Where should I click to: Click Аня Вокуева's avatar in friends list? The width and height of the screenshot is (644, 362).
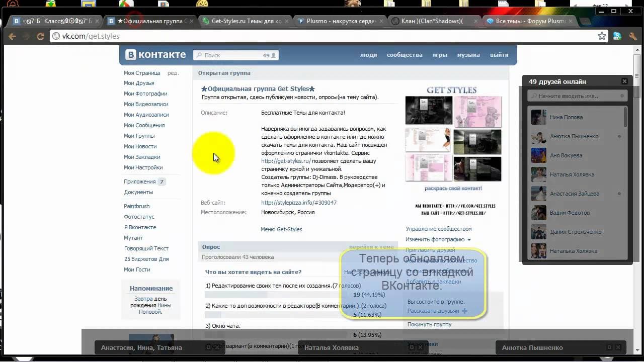click(539, 155)
